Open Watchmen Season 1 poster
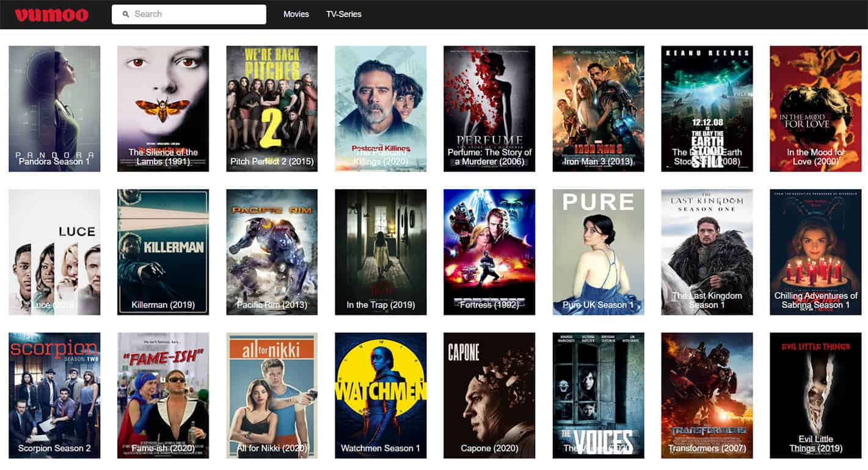 381,396
